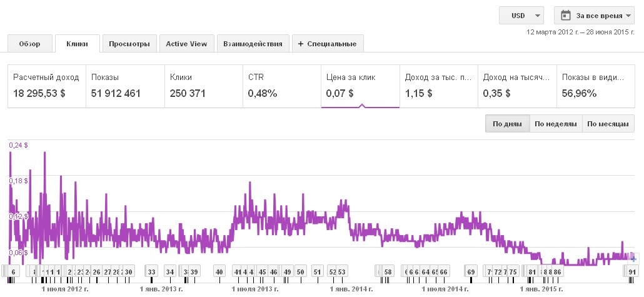
Task: Toggle chart grouping to По неделям
Action: pyautogui.click(x=556, y=124)
